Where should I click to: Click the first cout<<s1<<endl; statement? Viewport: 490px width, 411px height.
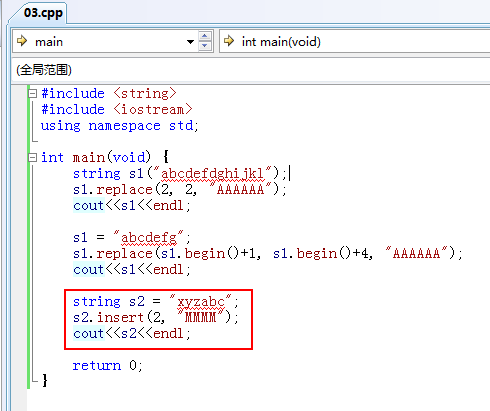coord(132,205)
